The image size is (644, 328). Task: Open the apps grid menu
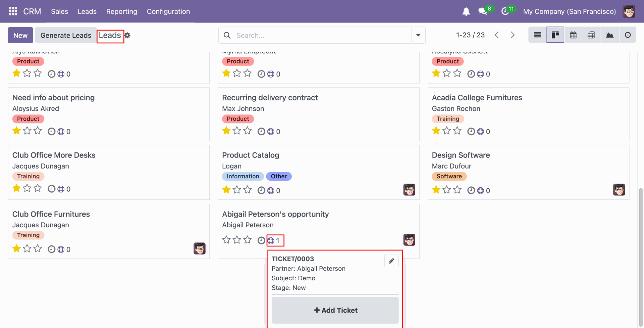point(13,11)
